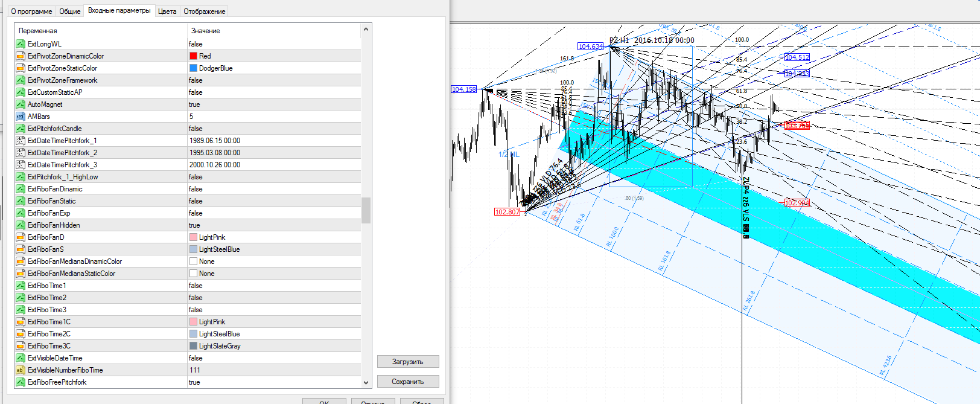
Task: Click the parameter list scroll-down arrow
Action: coord(366,382)
